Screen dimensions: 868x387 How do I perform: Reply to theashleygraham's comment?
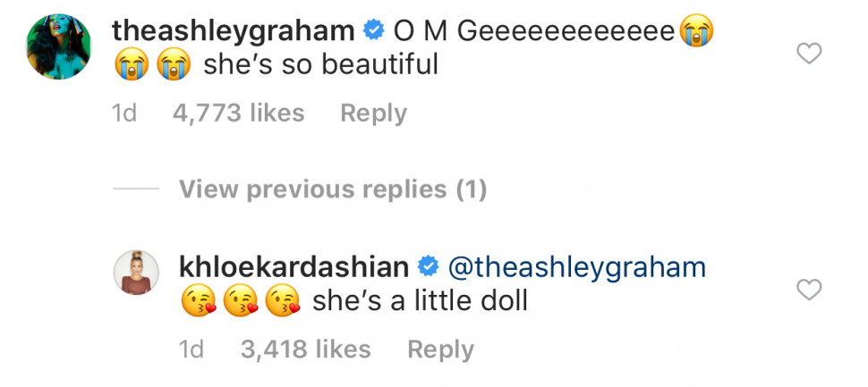click(x=373, y=114)
